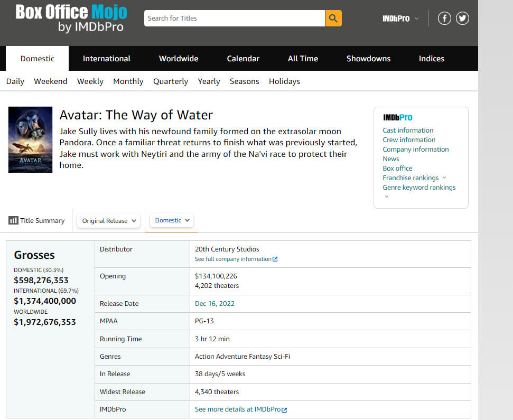Click the Dec 16, 2022 release date link
Screen dimensions: 513x420
click(x=214, y=304)
